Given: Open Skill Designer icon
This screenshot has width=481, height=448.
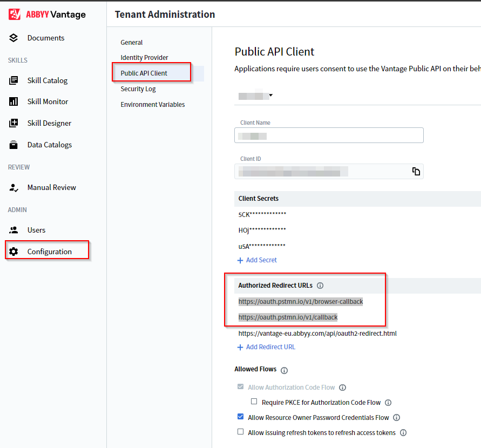Looking at the screenshot, I should click(x=14, y=123).
